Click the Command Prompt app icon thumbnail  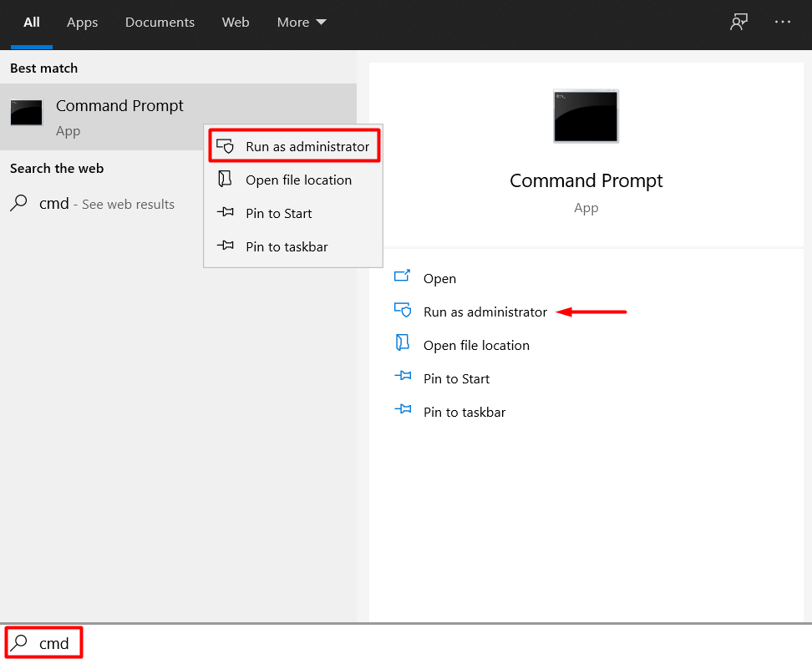coord(585,116)
